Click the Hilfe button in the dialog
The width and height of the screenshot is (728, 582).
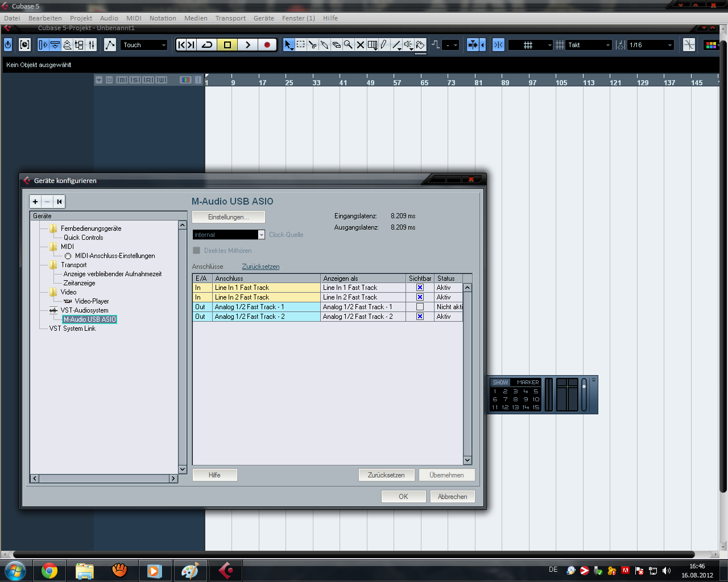click(x=214, y=475)
